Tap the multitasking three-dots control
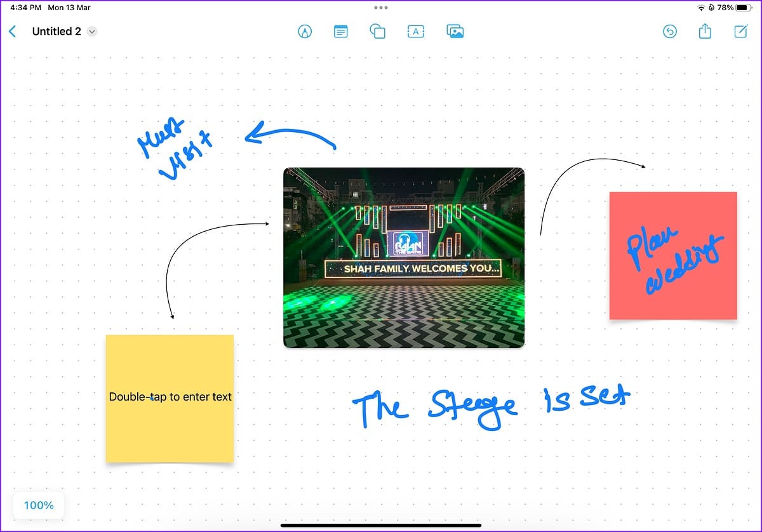The width and height of the screenshot is (762, 532). pos(381,8)
